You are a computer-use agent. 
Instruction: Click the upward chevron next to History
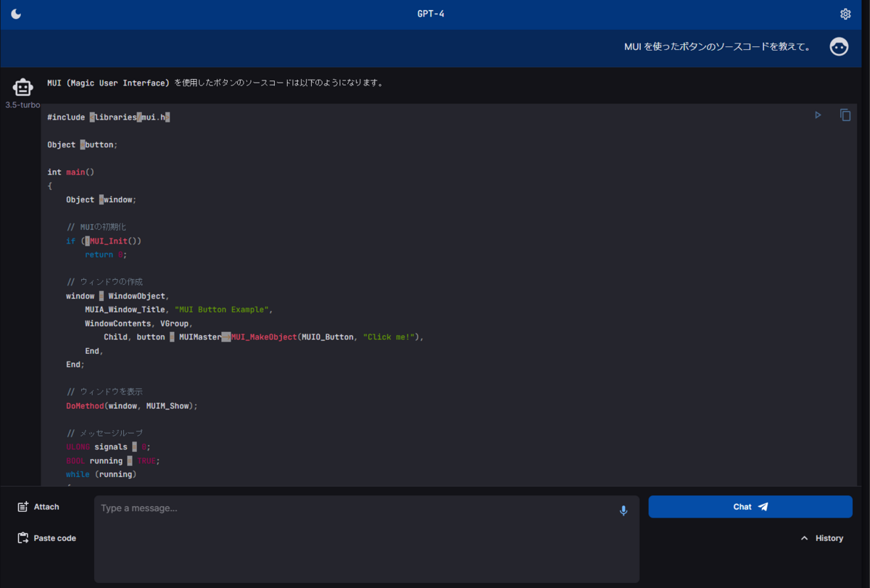(805, 538)
